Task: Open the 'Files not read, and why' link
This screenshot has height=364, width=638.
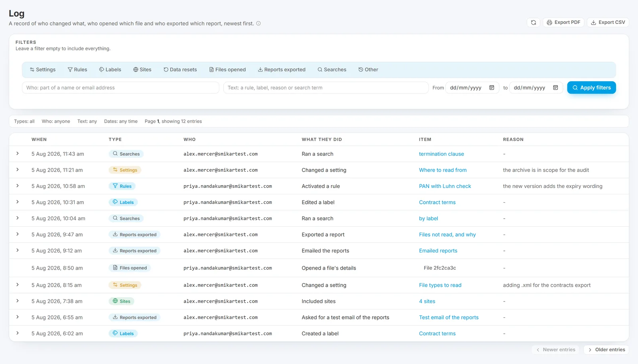Action: point(447,235)
